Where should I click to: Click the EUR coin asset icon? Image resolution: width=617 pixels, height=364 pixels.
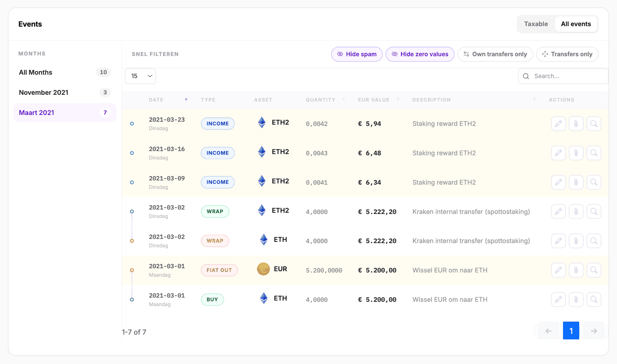263,269
